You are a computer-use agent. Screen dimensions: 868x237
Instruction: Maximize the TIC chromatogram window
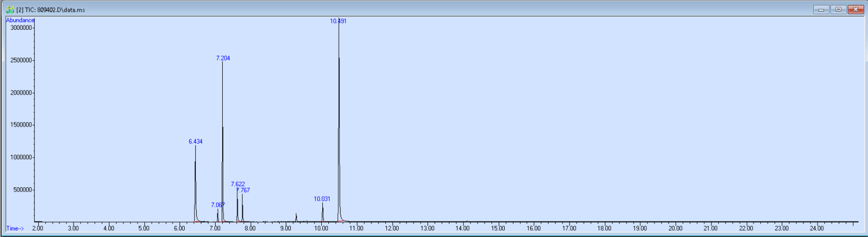coord(838,9)
